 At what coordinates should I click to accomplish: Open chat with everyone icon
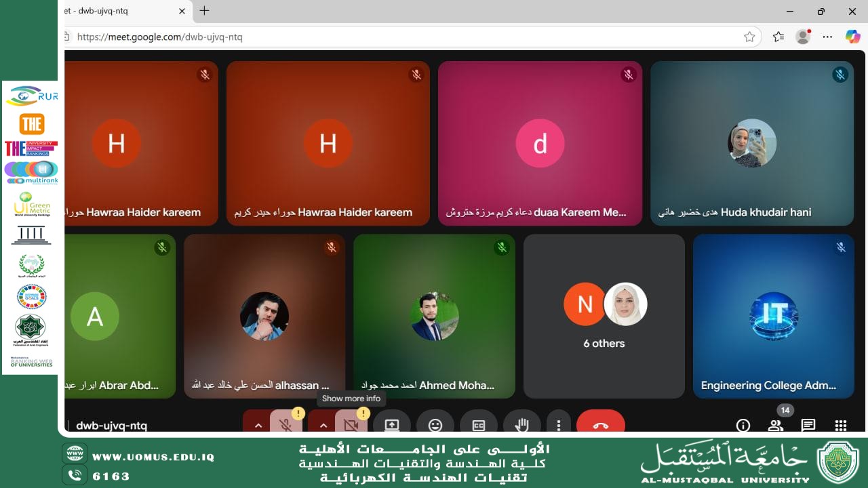coord(808,426)
